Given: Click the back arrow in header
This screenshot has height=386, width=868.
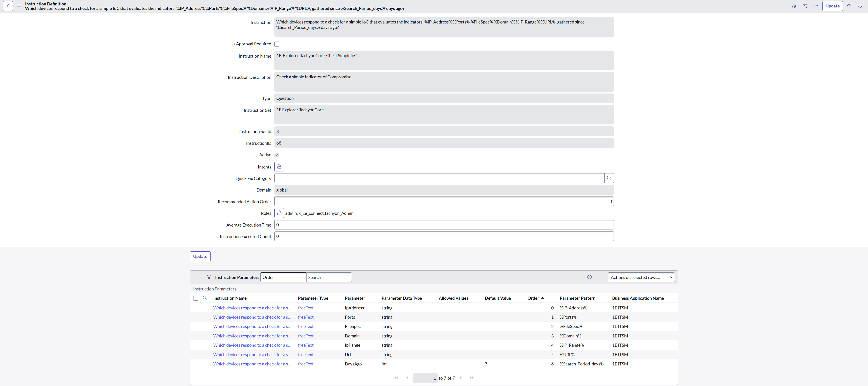Looking at the screenshot, I should pos(8,6).
